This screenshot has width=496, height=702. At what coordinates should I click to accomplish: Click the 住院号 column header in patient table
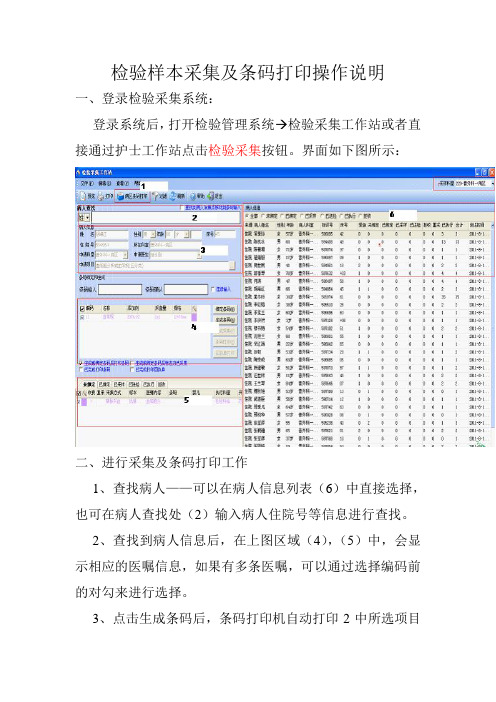click(x=327, y=225)
